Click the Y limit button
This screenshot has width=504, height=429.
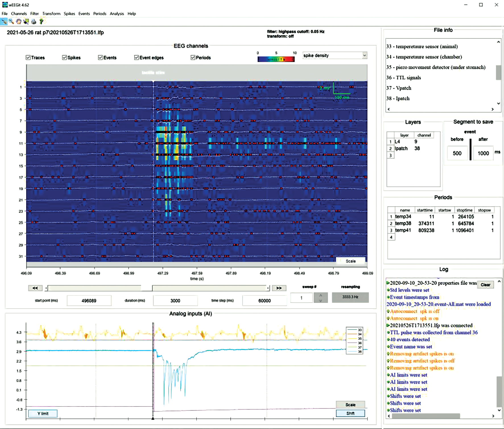coord(43,413)
